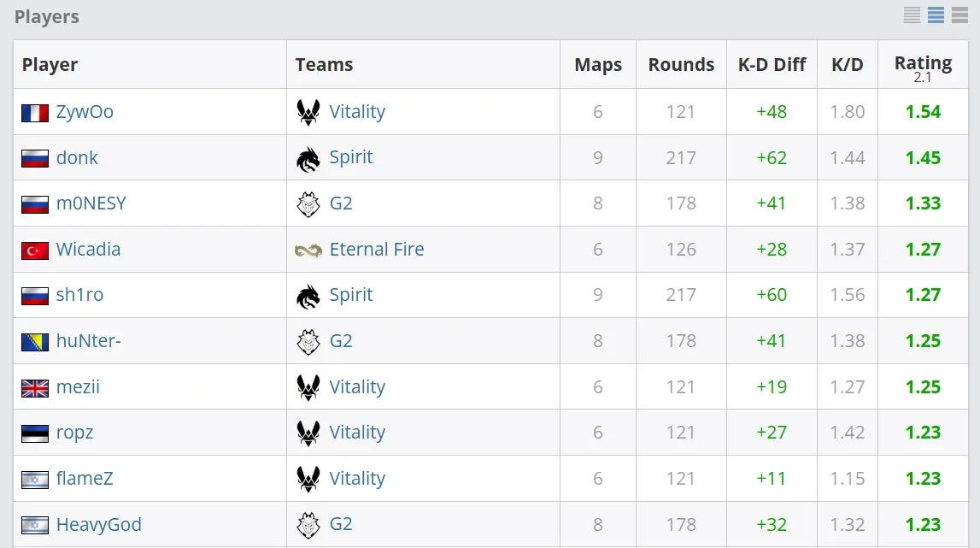Open sh1ro's player profile link
This screenshot has height=548, width=980.
[79, 295]
